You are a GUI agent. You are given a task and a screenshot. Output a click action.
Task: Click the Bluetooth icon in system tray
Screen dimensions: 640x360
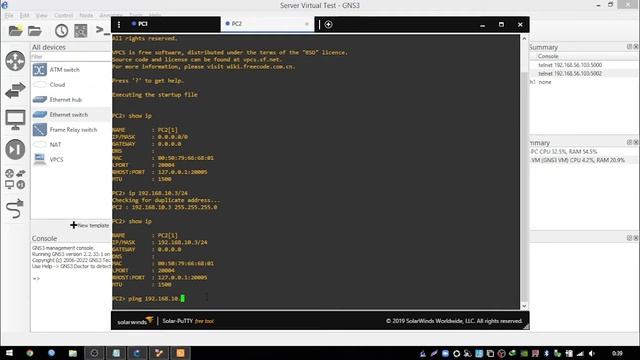click(547, 353)
